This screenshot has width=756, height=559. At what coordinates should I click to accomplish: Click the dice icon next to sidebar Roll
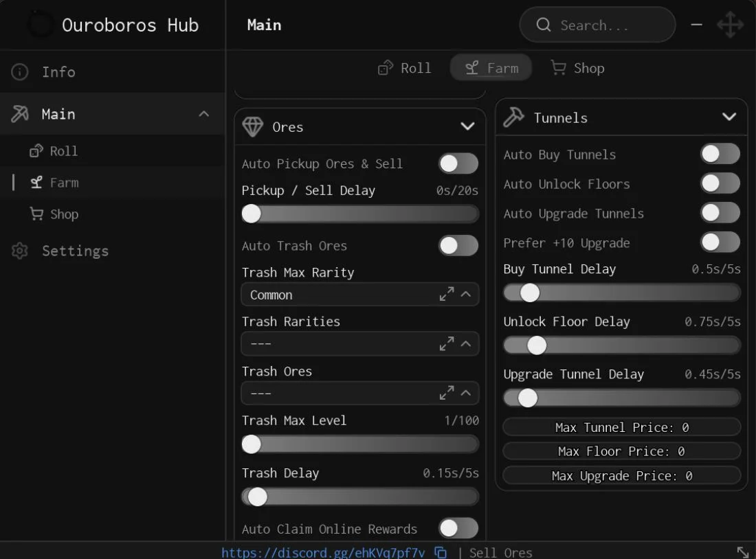coord(36,151)
